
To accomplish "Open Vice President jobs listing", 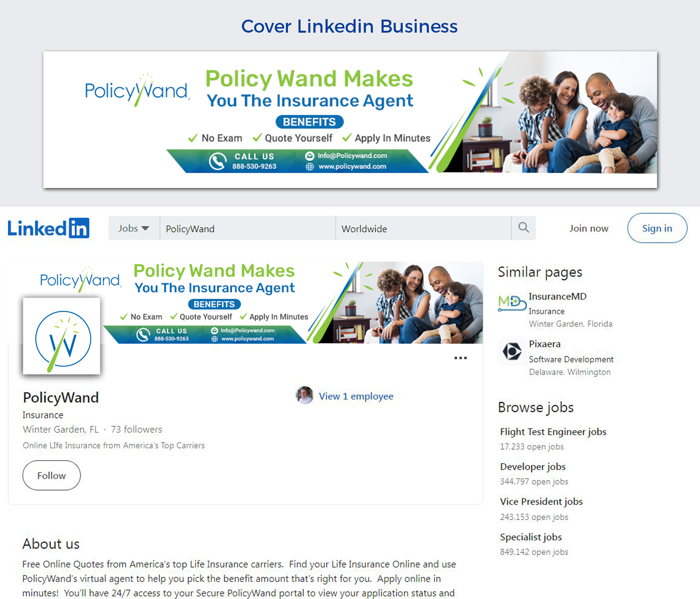I will point(541,501).
